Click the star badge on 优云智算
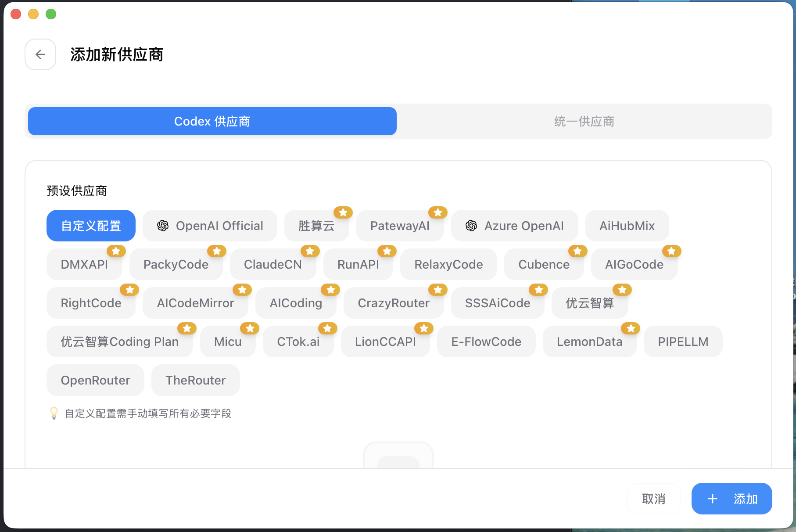 (622, 290)
